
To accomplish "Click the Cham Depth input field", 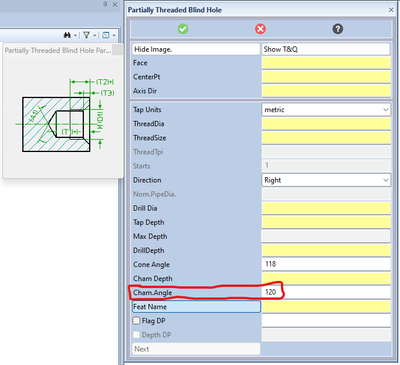I will coord(326,278).
